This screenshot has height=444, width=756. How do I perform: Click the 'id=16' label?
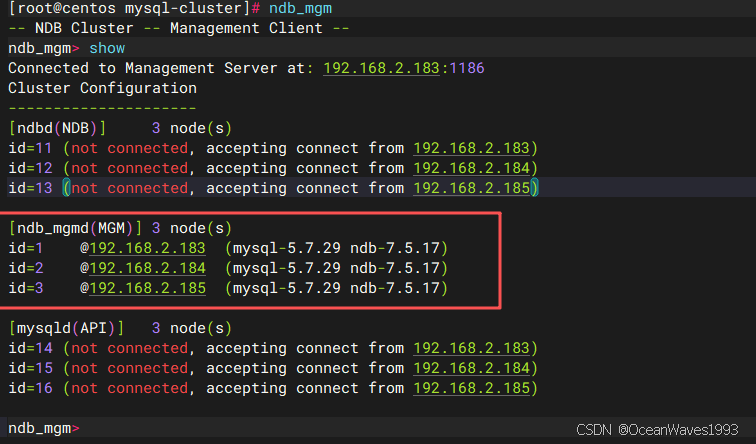(30, 388)
